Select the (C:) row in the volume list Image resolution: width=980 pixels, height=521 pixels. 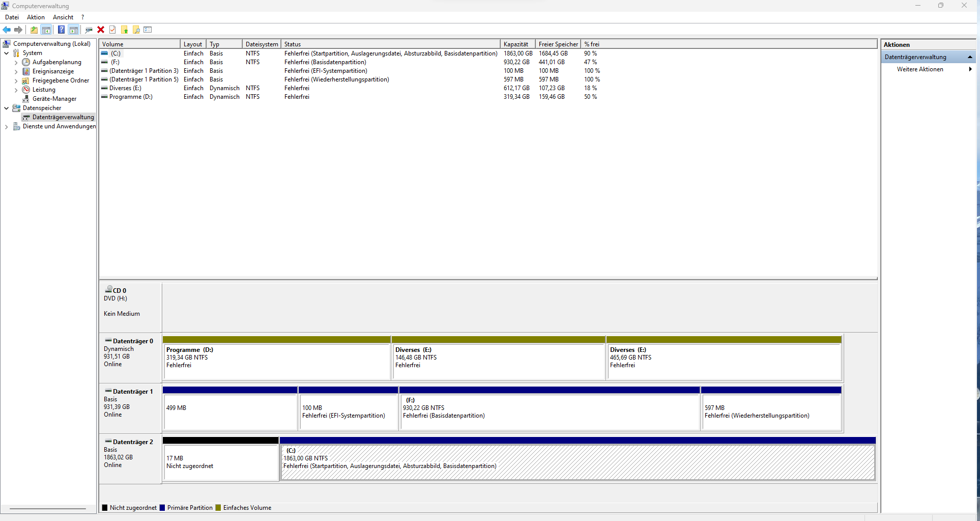(x=351, y=53)
